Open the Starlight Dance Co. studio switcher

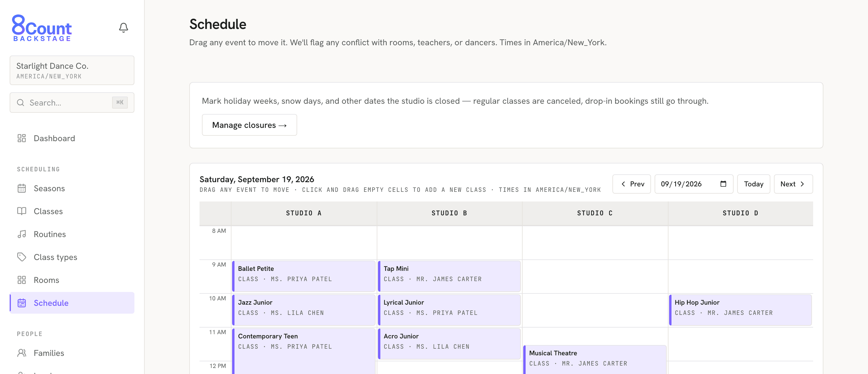click(72, 70)
